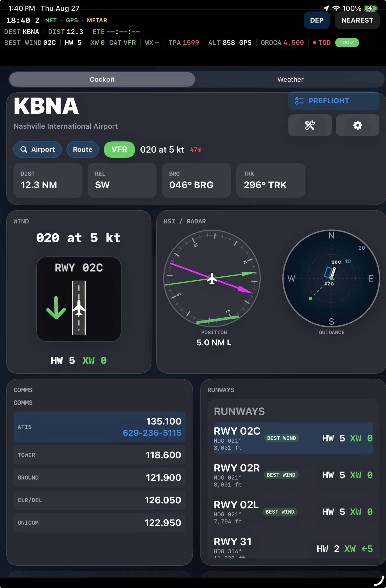Tap the 5.0 NM L position readout
The width and height of the screenshot is (386, 588).
[214, 343]
